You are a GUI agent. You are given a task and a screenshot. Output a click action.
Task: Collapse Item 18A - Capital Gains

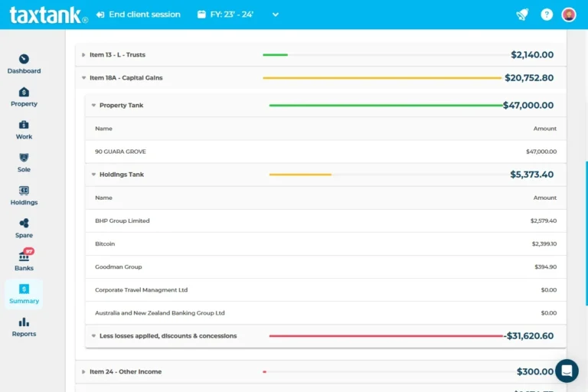(x=83, y=78)
